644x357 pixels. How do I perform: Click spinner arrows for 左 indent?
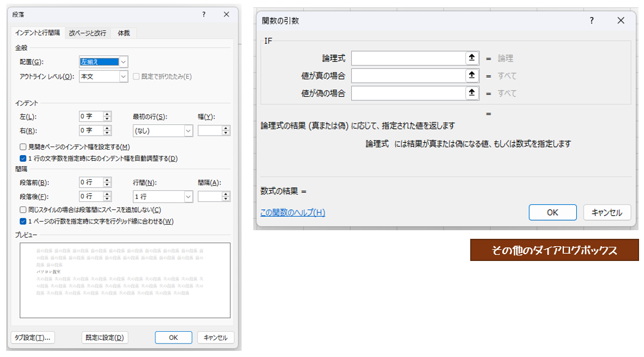(107, 116)
